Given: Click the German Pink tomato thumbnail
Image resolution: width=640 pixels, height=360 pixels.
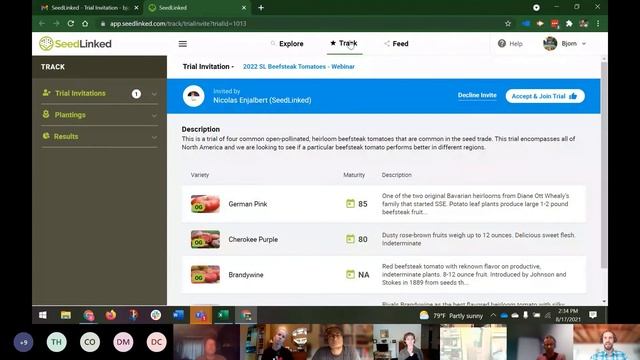Looking at the screenshot, I should (x=205, y=204).
